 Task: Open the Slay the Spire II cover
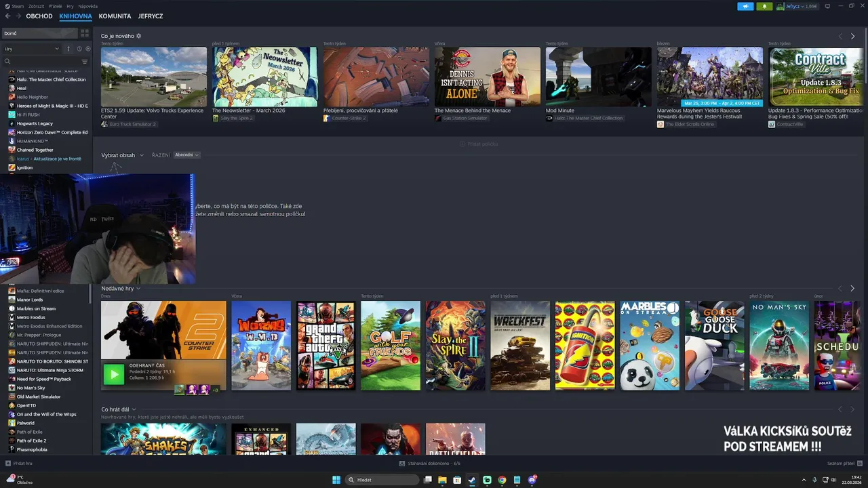tap(455, 346)
